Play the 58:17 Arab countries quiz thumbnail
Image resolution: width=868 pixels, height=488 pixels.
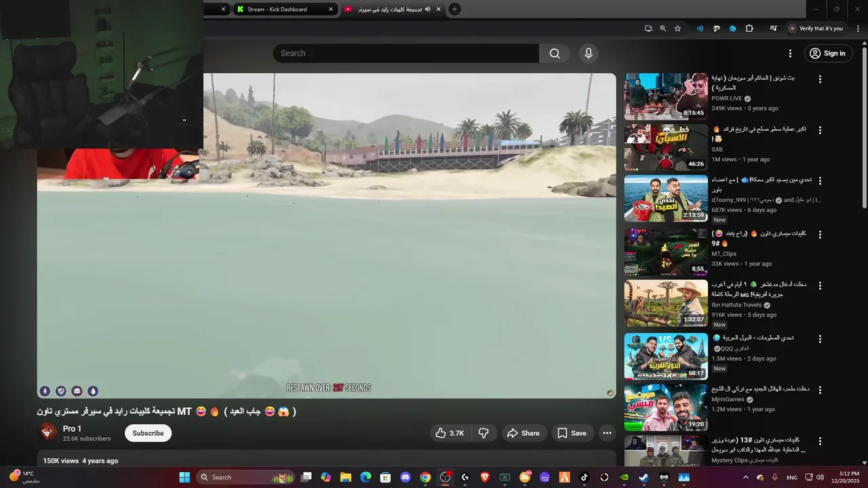666,357
